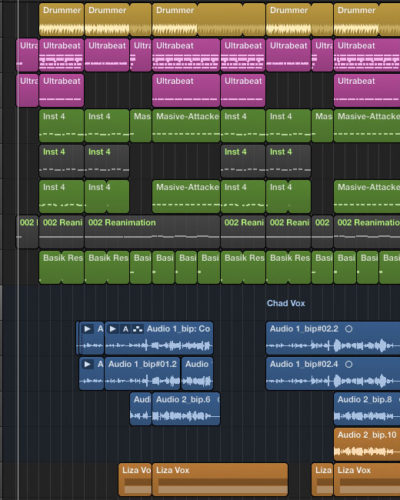This screenshot has height=500, width=400.
Task: Select the Audio 2_bip.6 region
Action: click(186, 409)
